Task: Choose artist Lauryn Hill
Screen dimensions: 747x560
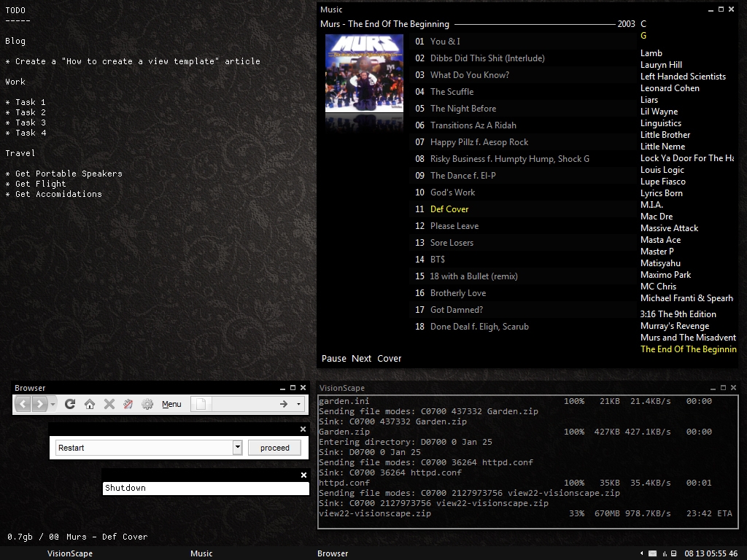Action: pos(661,65)
